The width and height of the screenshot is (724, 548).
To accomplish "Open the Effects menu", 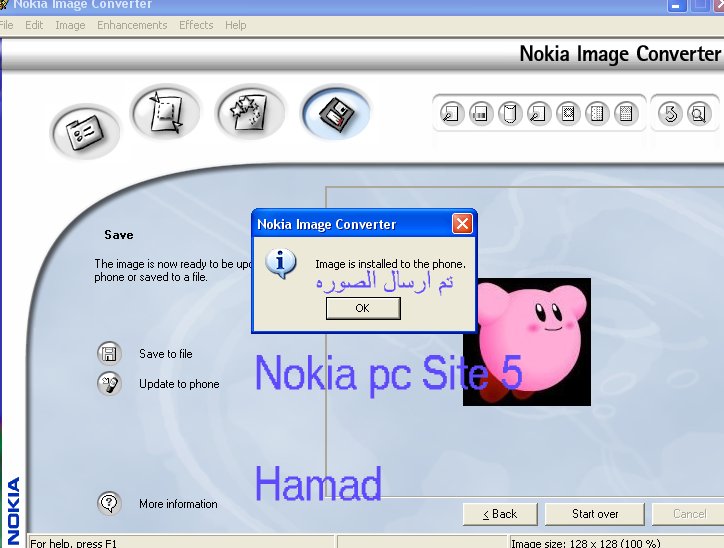I will click(x=196, y=25).
